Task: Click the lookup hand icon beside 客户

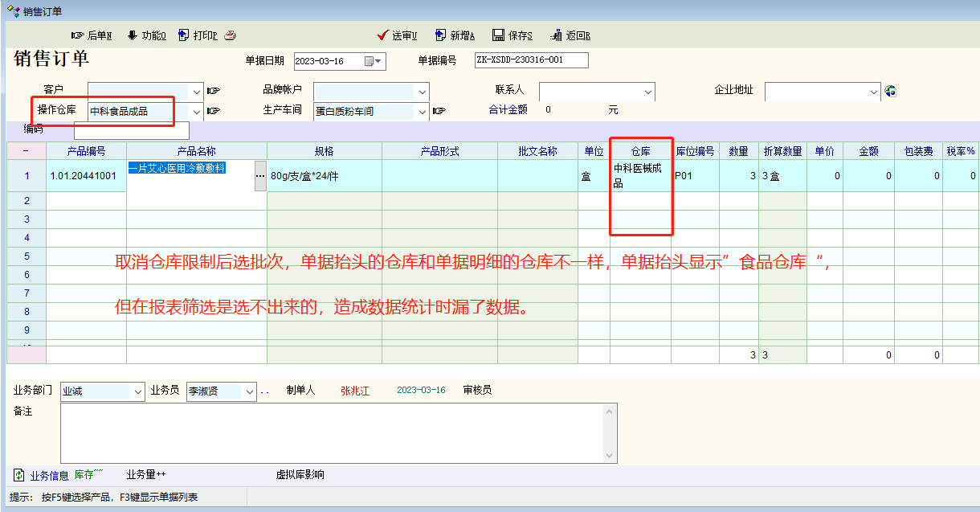Action: point(214,91)
